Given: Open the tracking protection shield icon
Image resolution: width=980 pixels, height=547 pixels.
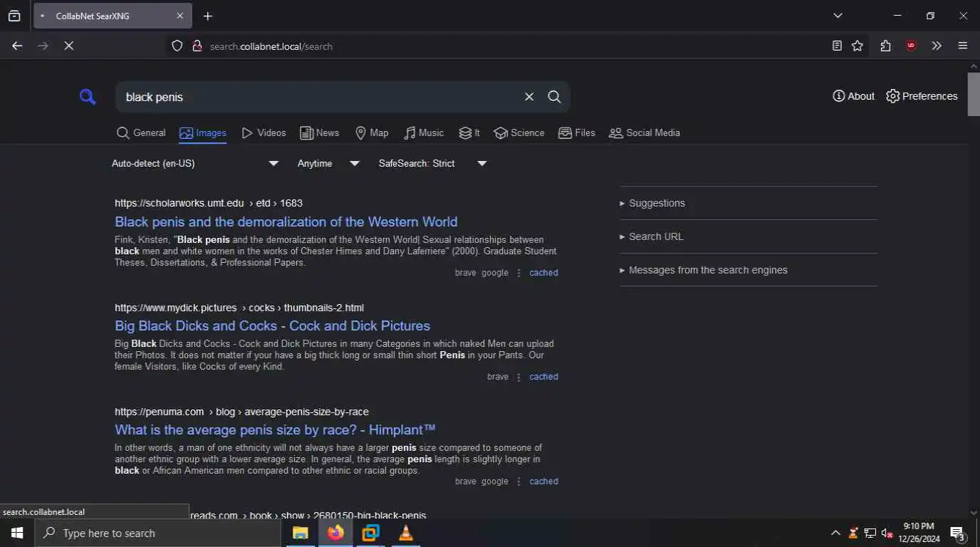Looking at the screenshot, I should 177,46.
